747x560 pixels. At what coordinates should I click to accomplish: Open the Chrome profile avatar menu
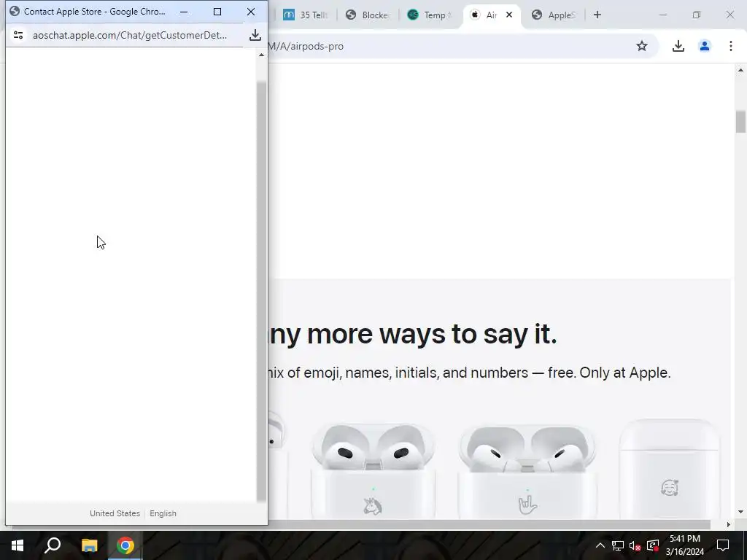(x=705, y=46)
